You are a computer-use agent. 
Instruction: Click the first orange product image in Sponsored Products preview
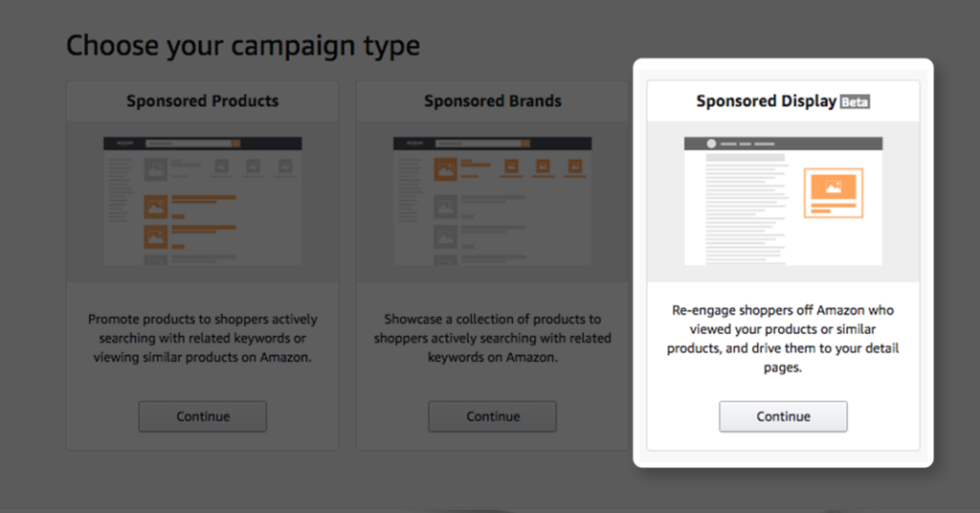point(156,205)
